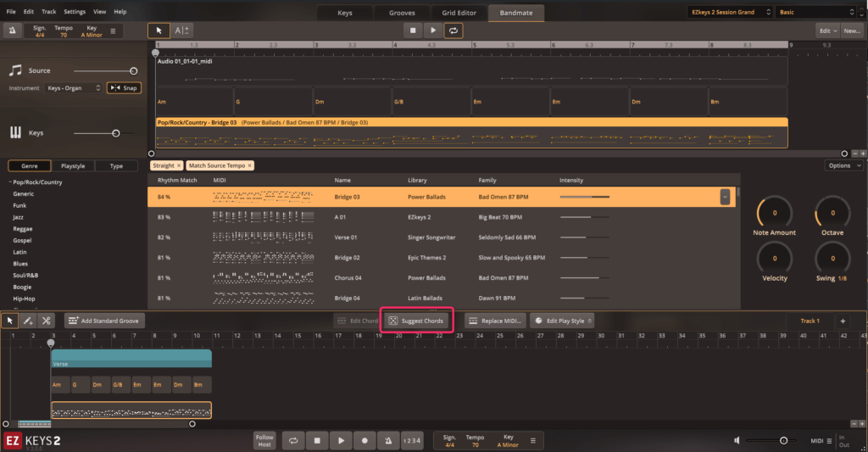Open the top song settings hamburger menu
Screen dimensions: 868x452
(113, 31)
